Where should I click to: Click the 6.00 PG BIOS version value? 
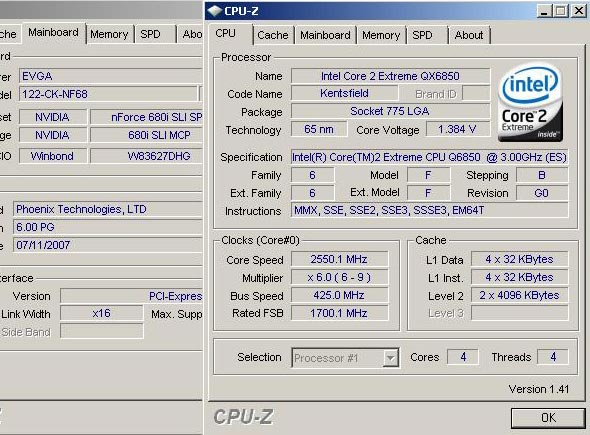click(108, 227)
